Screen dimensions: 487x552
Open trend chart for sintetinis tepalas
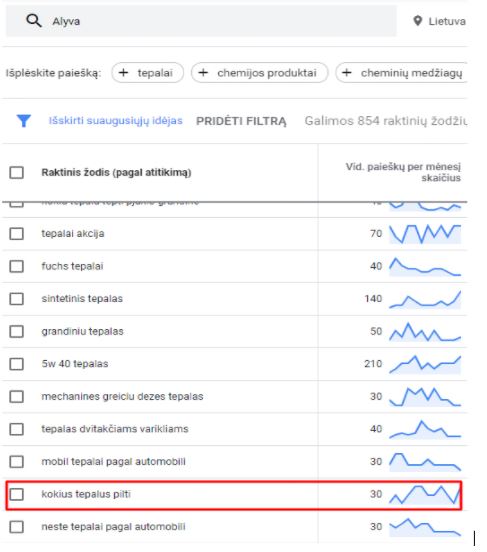click(425, 299)
